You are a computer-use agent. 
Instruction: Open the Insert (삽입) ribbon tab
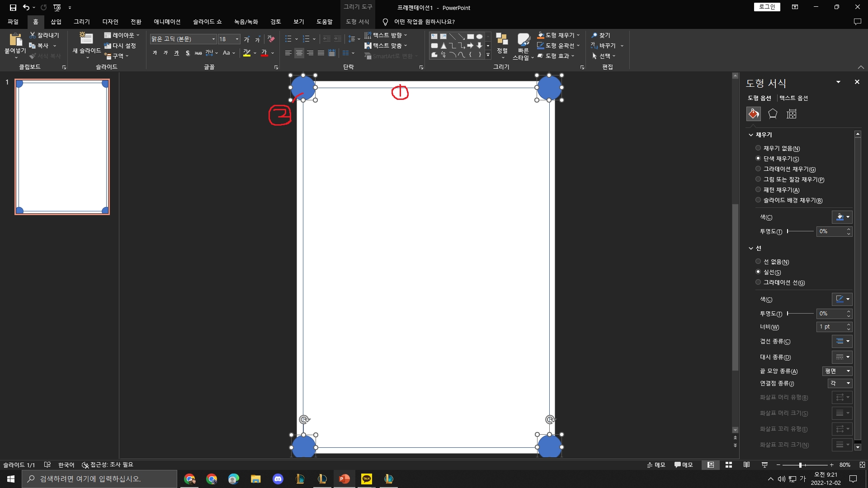coord(56,22)
